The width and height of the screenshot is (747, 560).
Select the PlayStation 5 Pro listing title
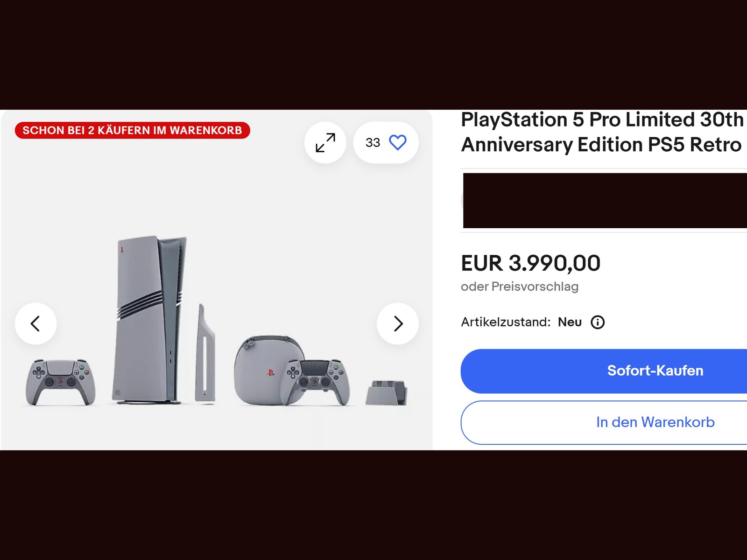coord(602,132)
